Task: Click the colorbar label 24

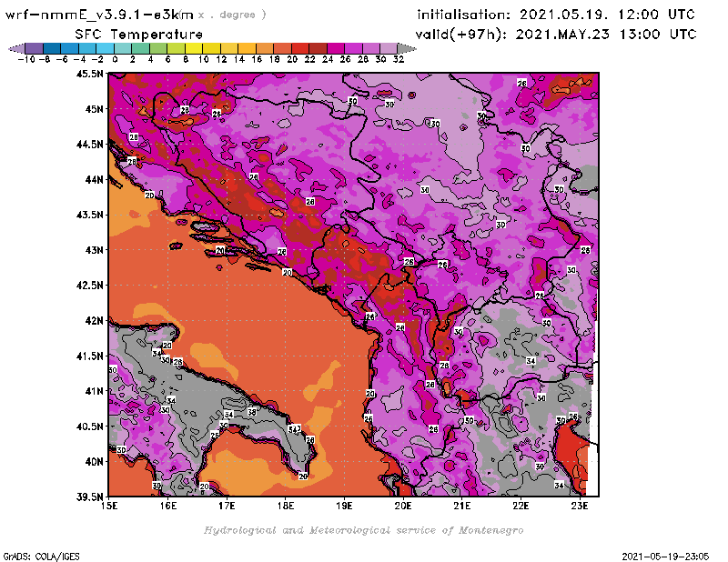Action: pos(328,59)
